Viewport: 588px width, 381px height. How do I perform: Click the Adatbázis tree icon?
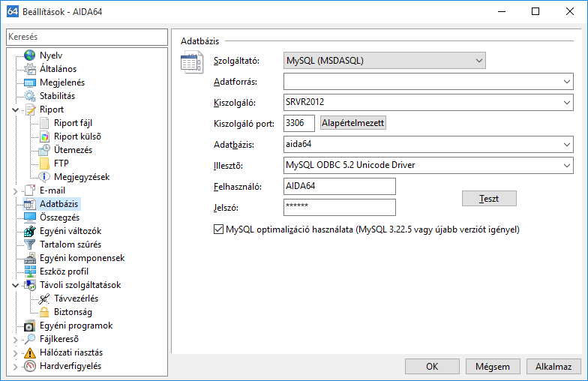click(x=30, y=204)
